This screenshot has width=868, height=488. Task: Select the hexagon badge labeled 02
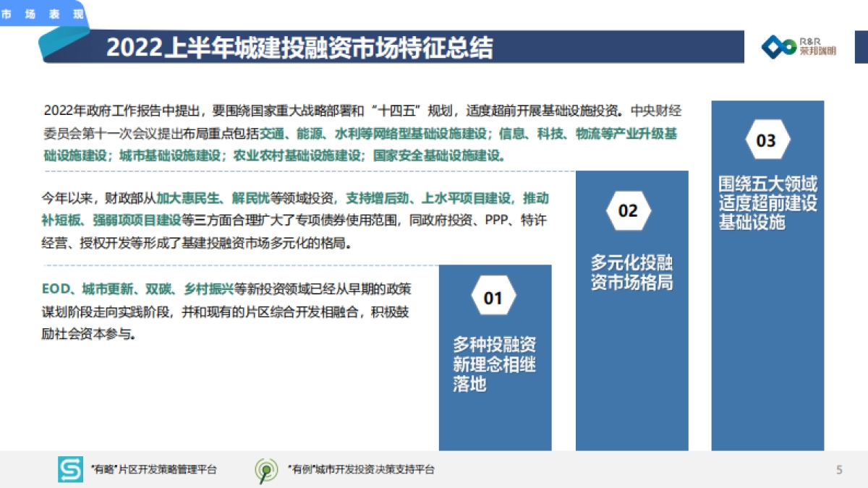pyautogui.click(x=627, y=211)
